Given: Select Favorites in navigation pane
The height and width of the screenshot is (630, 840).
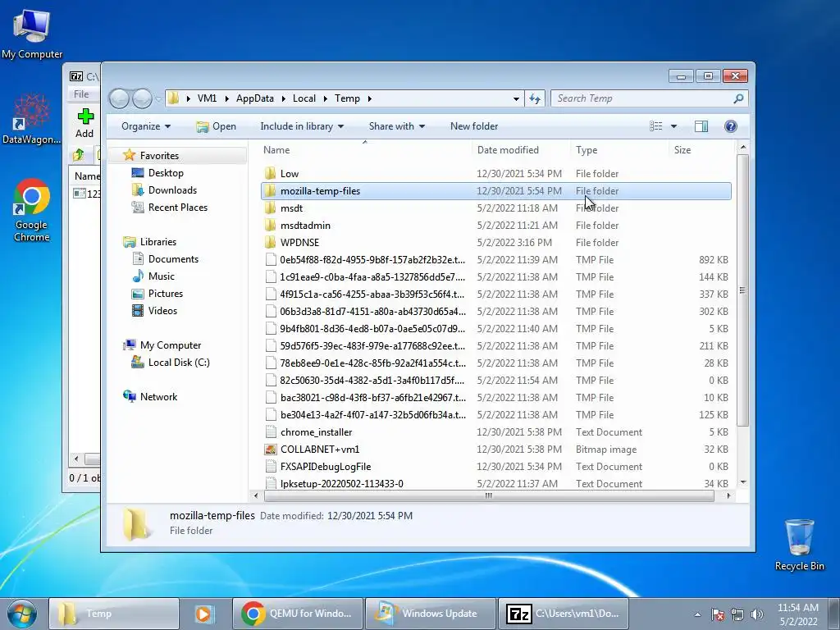Looking at the screenshot, I should (x=159, y=156).
